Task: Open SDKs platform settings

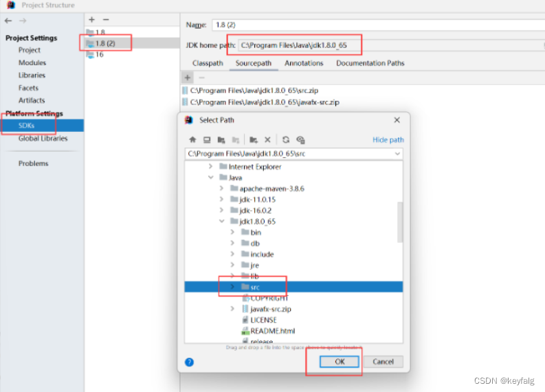Action: pyautogui.click(x=42, y=126)
